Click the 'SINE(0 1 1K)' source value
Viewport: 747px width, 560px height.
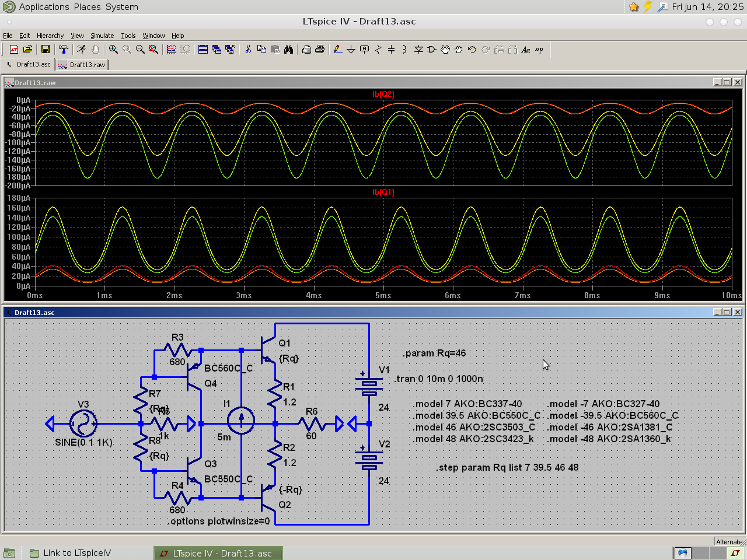[x=83, y=442]
